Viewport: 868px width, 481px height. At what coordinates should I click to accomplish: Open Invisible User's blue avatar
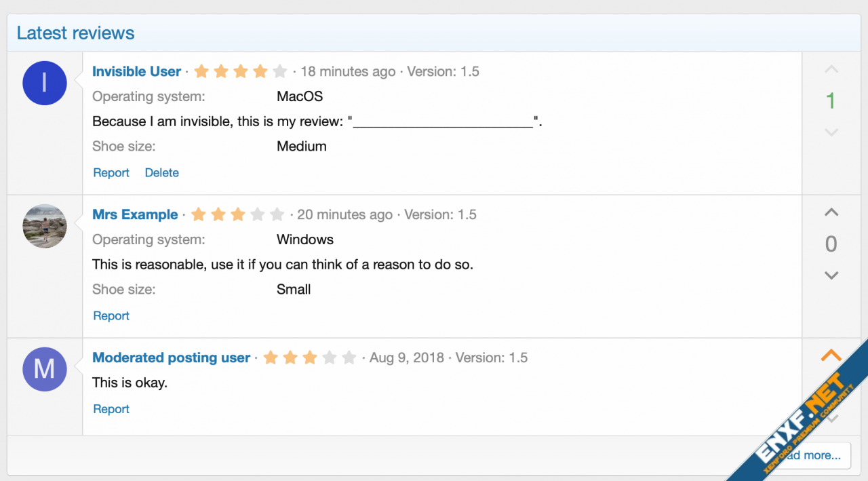pos(45,83)
